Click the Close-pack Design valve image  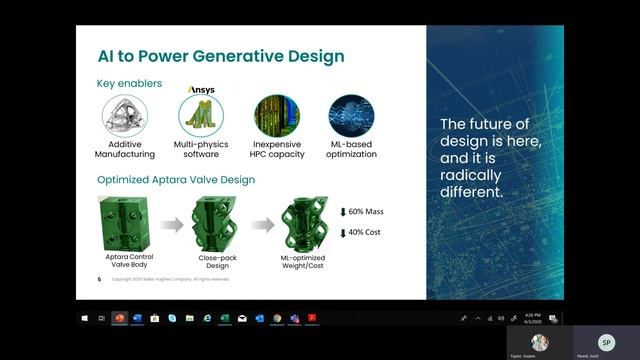click(214, 224)
